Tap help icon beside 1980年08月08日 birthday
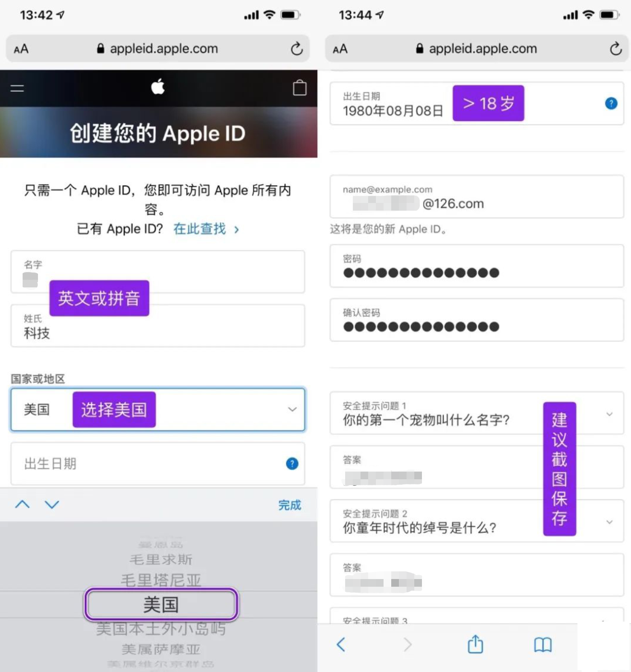 point(611,103)
